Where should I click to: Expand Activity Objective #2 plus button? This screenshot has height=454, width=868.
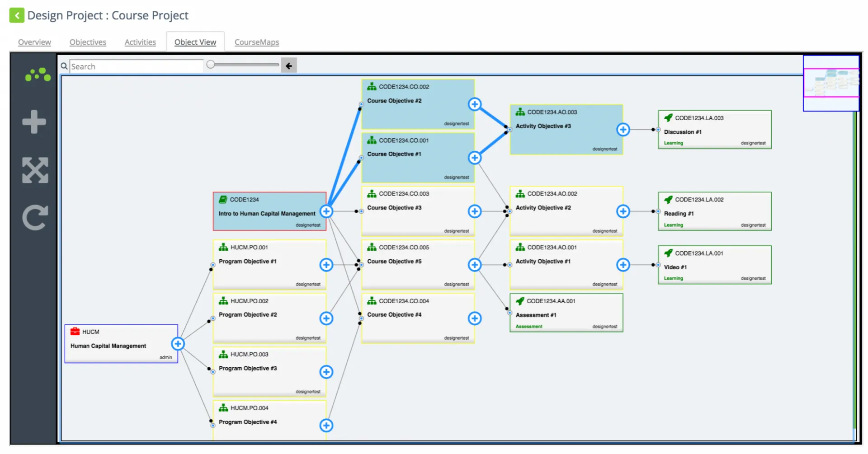pos(623,211)
